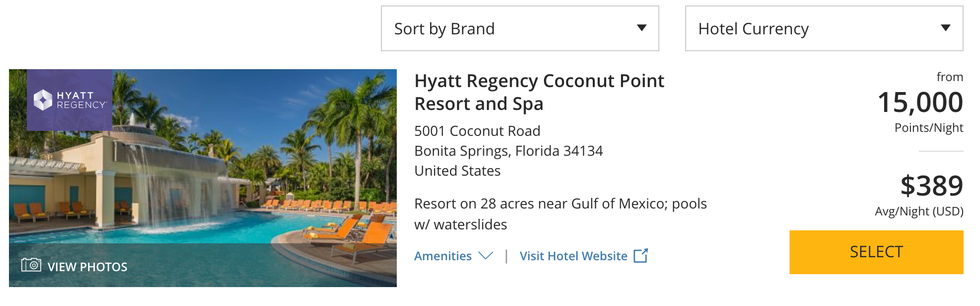The image size is (980, 306).
Task: Click the camera icon on the photo
Action: pos(31,265)
